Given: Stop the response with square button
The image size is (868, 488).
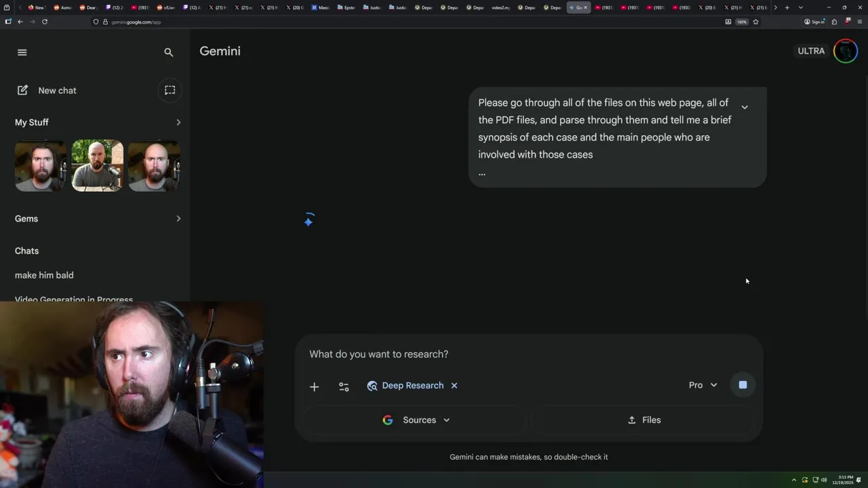Looking at the screenshot, I should pos(743,385).
